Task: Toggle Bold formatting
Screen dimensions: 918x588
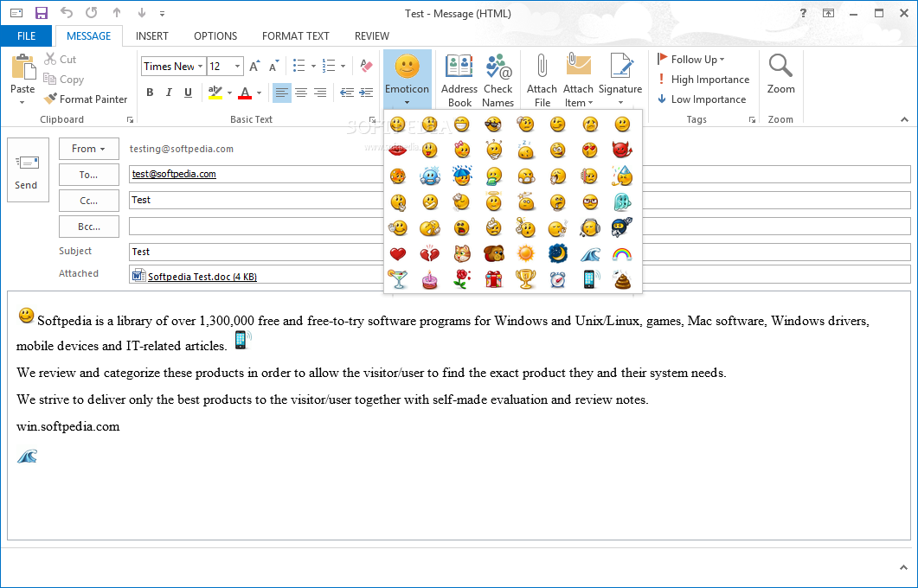Action: [150, 93]
